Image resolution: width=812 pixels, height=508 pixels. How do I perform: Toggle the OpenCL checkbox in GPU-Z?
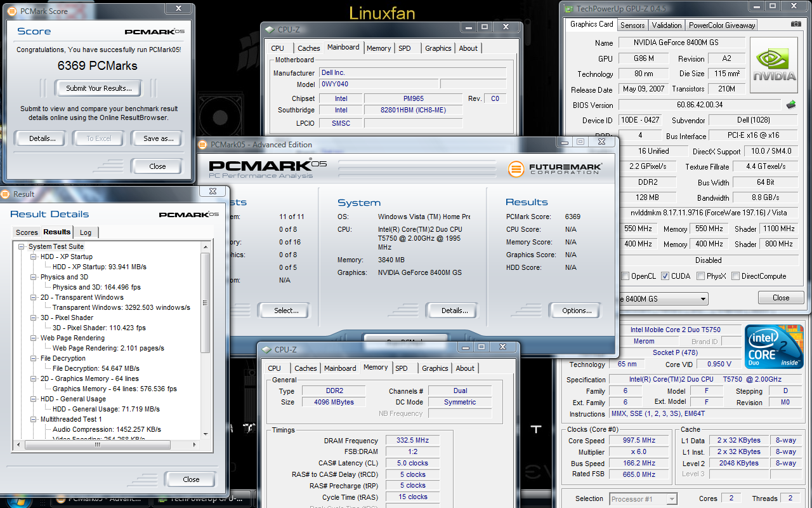626,276
